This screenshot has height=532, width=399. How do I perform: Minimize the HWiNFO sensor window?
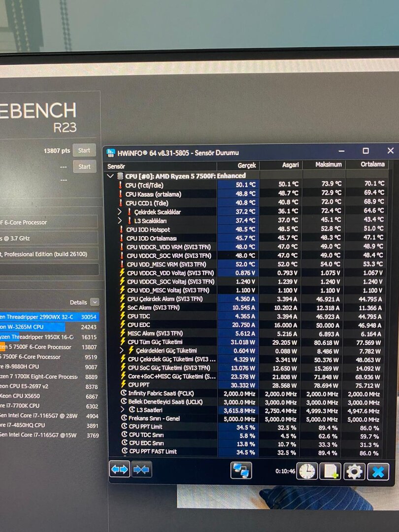(x=342, y=151)
